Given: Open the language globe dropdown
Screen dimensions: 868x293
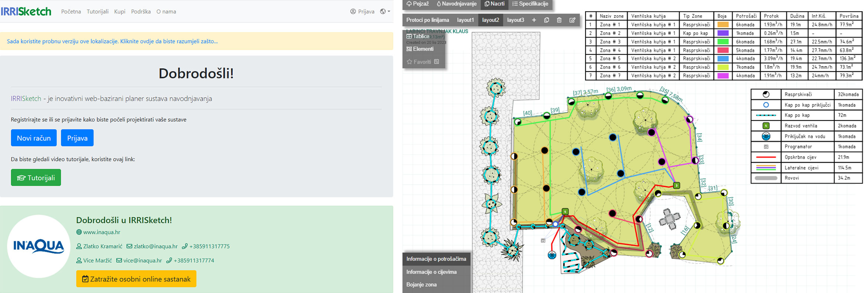Looking at the screenshot, I should [385, 11].
